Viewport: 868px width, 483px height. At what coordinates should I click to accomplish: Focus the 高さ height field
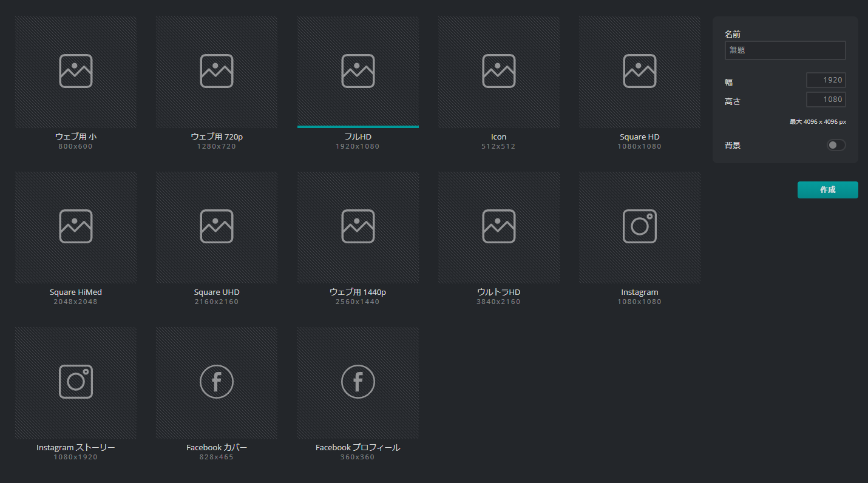(826, 100)
